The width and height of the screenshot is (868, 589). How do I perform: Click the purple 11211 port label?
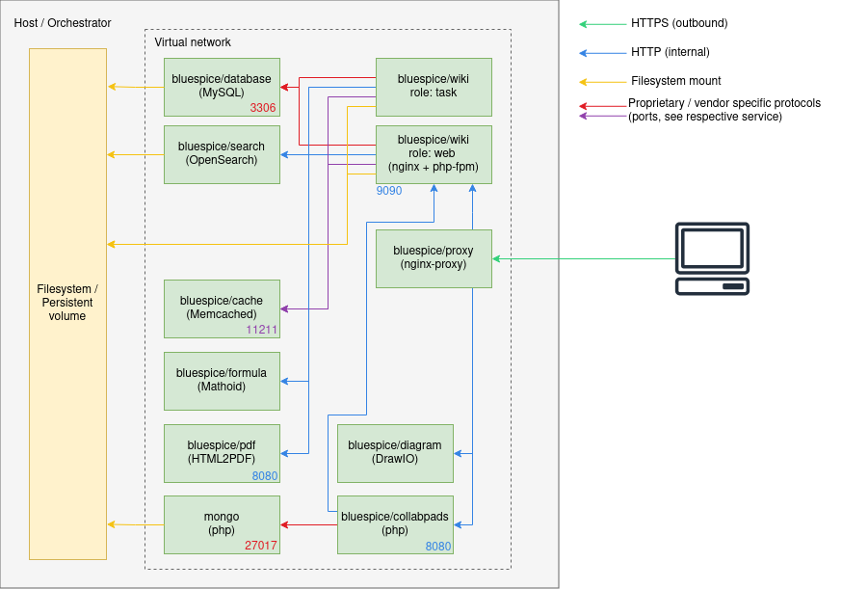click(x=261, y=330)
